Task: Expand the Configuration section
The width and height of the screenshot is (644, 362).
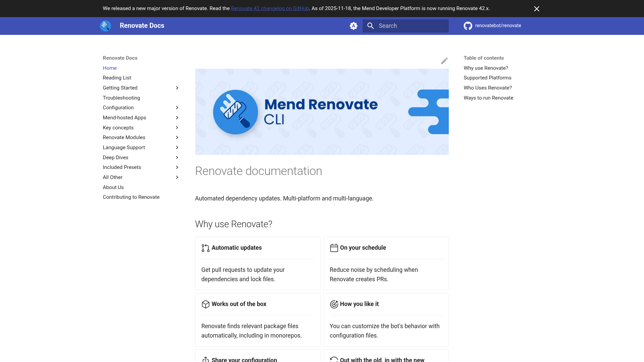Action: (x=177, y=108)
